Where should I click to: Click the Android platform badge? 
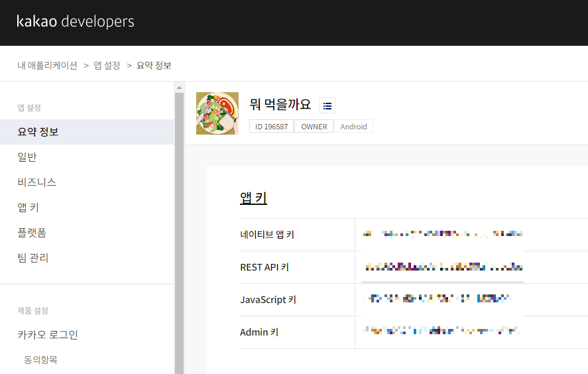coord(353,127)
